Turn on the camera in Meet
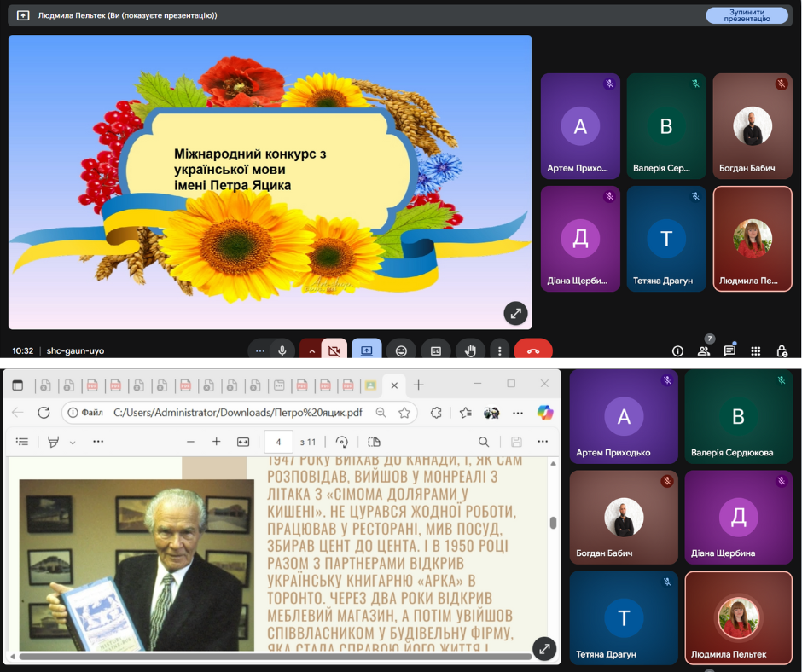This screenshot has height=672, width=802. click(x=334, y=350)
